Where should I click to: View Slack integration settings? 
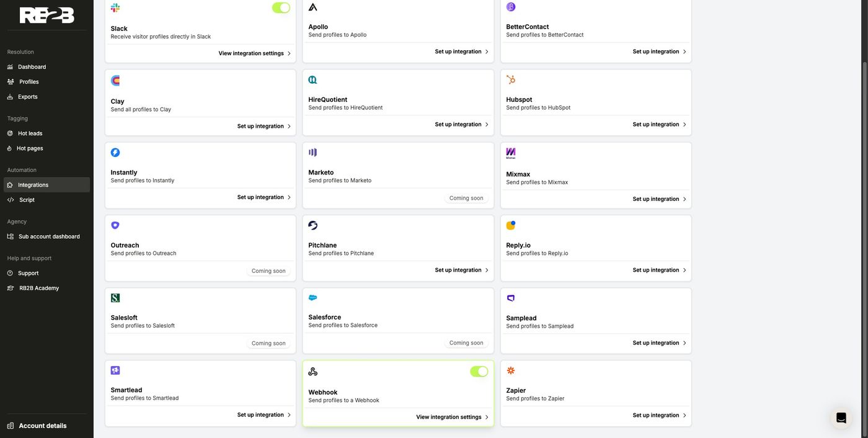click(x=255, y=53)
